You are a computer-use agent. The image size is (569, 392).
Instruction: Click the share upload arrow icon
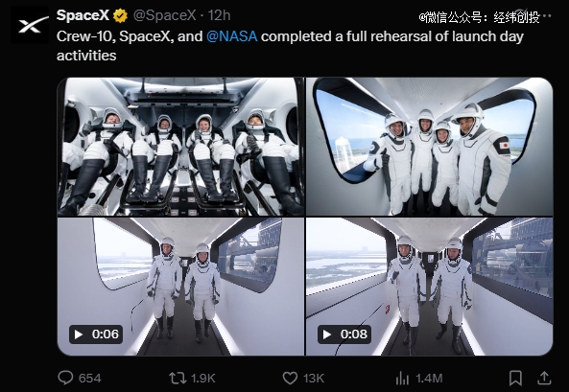544,379
